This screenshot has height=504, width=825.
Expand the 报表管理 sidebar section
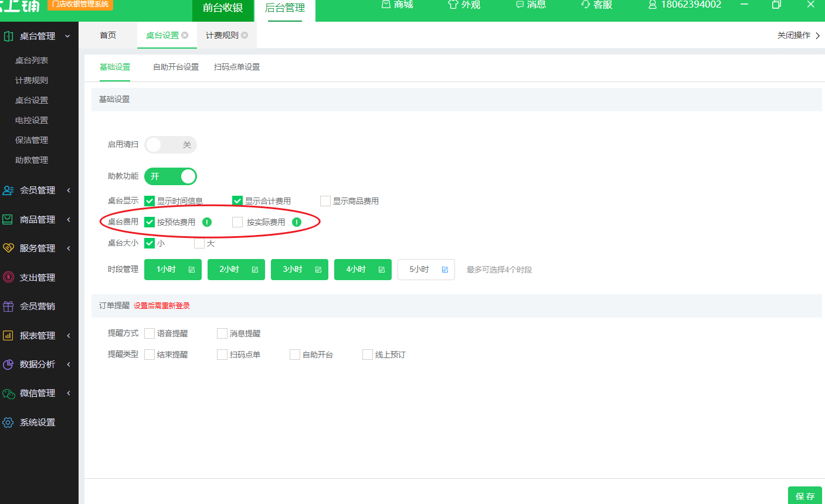pyautogui.click(x=38, y=335)
